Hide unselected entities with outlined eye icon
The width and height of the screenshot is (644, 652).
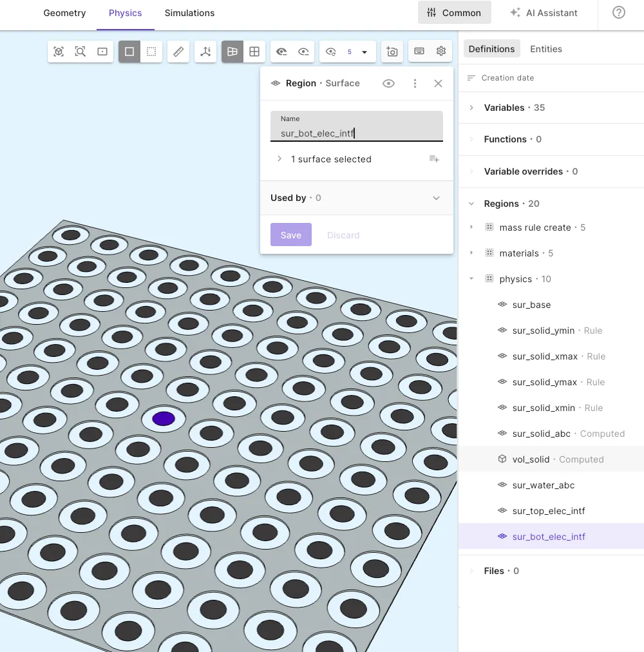303,52
